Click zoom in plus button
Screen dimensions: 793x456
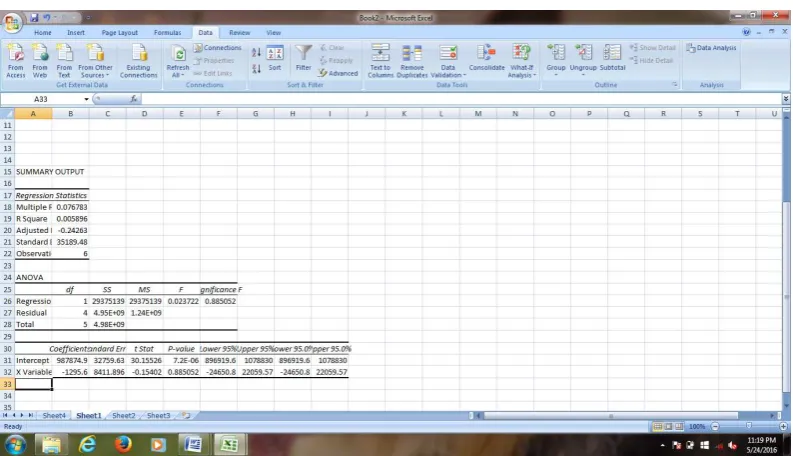[x=783, y=427]
